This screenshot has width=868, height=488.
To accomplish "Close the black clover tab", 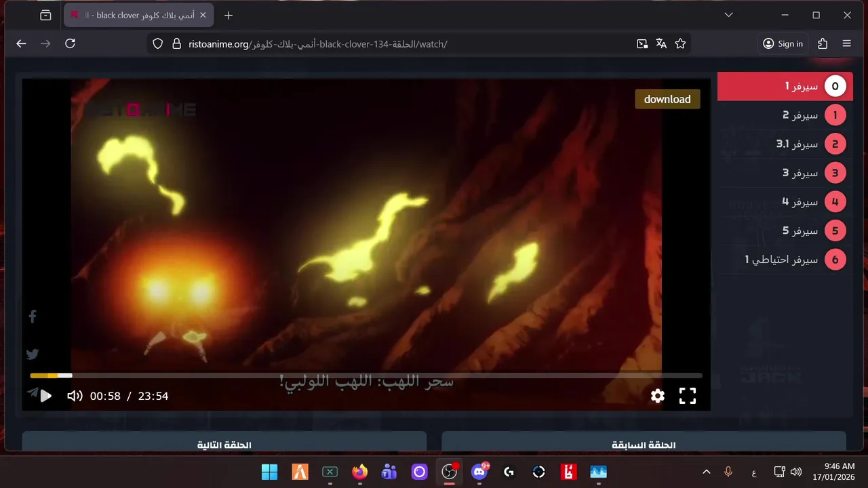I will click(x=203, y=15).
